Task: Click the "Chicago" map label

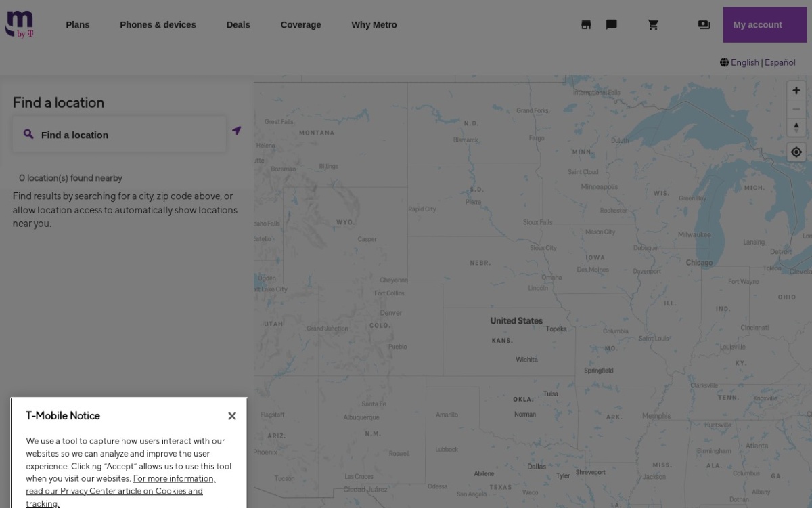Action: [699, 263]
